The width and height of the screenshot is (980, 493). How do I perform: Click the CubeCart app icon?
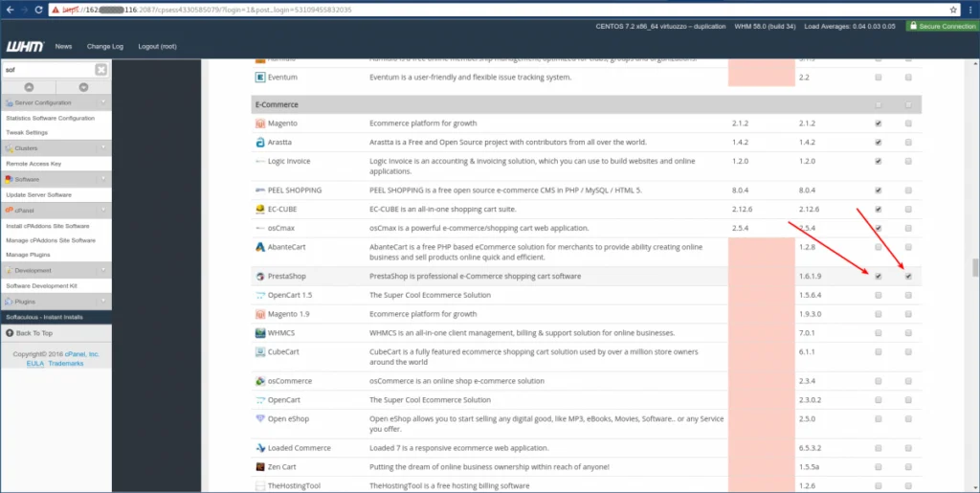[x=260, y=351]
